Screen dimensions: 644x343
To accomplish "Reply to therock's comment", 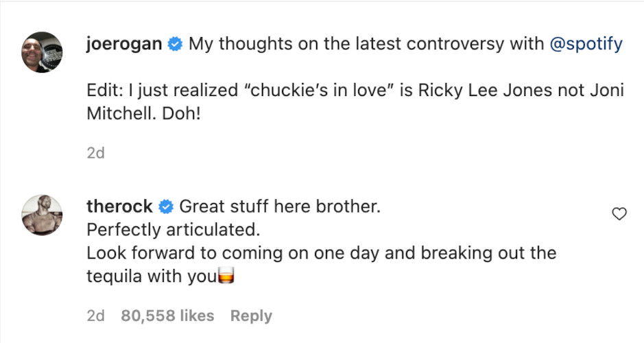I will [251, 316].
